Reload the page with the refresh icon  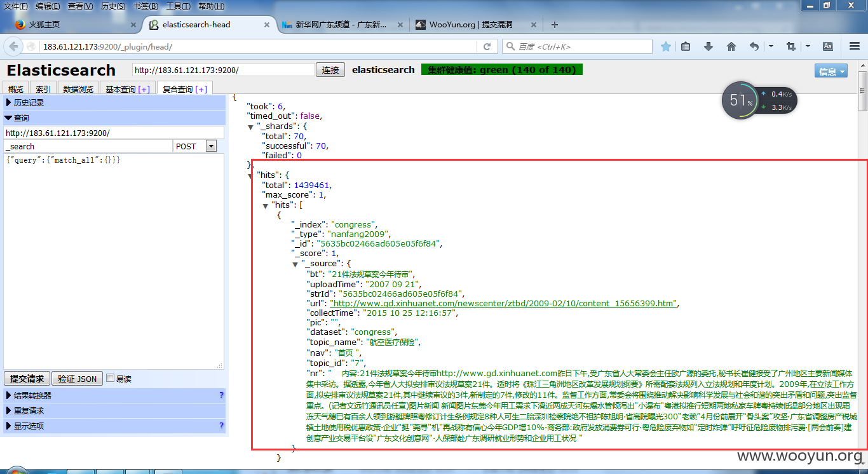(487, 46)
